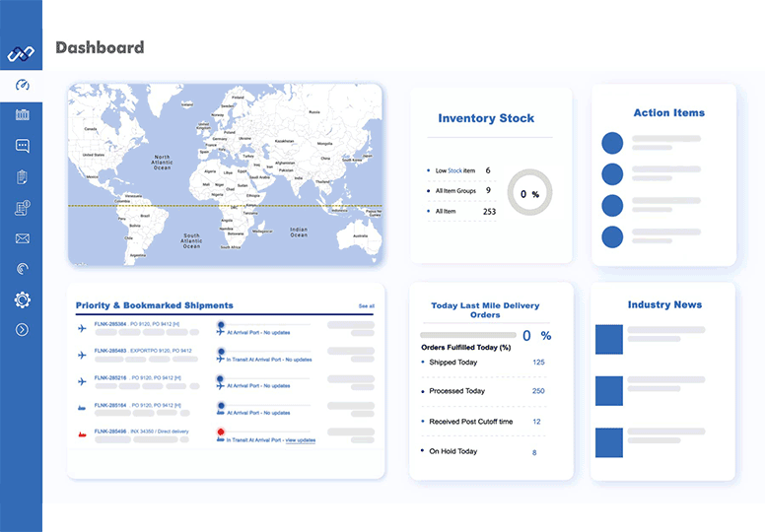This screenshot has height=532, width=765.
Task: Expand sidebar with the circled arrow
Action: click(22, 330)
